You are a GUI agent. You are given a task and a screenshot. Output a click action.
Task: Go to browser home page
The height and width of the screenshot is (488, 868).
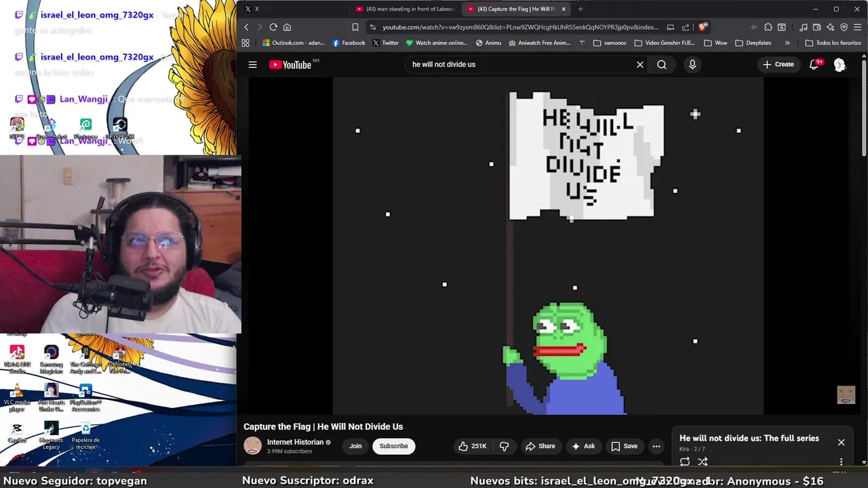point(287,27)
